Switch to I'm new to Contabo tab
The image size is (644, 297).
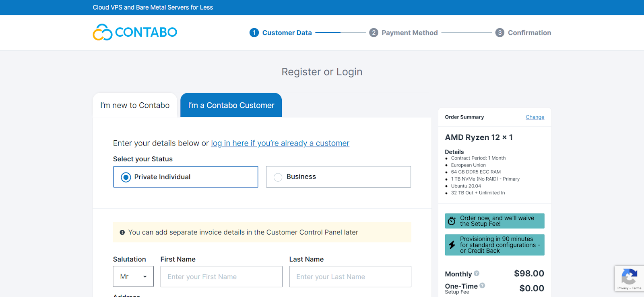[x=135, y=105]
